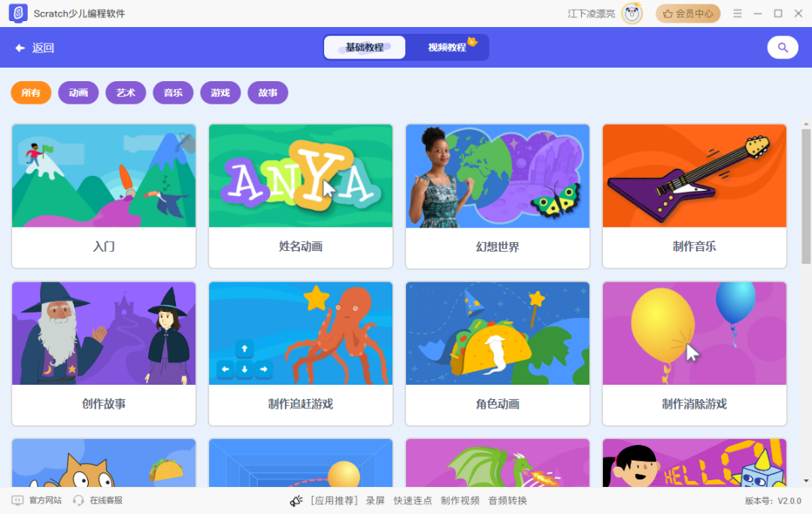This screenshot has width=812, height=514.
Task: Click the search magnifier icon
Action: (x=783, y=47)
